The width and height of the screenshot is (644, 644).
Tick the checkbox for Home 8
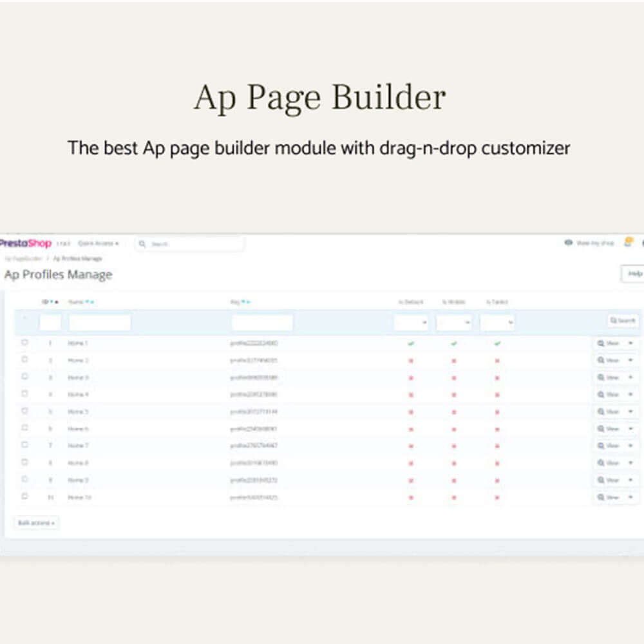coord(24,462)
